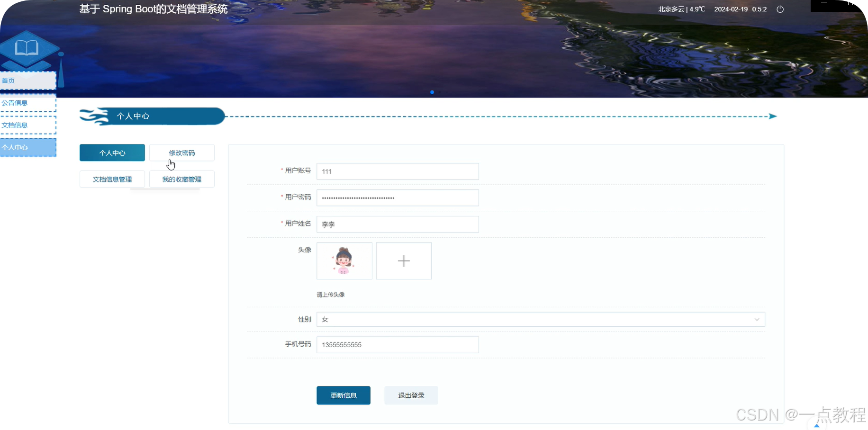Screen dimensions: 868x430
Task: Click the 退出登录 button
Action: 411,395
